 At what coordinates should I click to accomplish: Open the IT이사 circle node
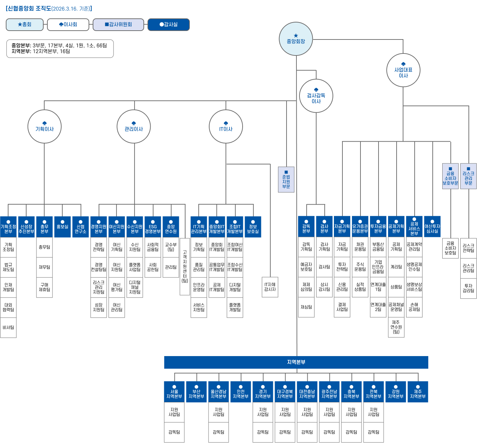pyautogui.click(x=226, y=127)
